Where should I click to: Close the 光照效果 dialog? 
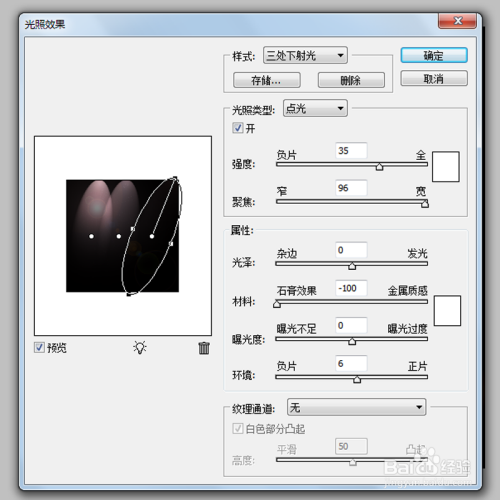(457, 21)
